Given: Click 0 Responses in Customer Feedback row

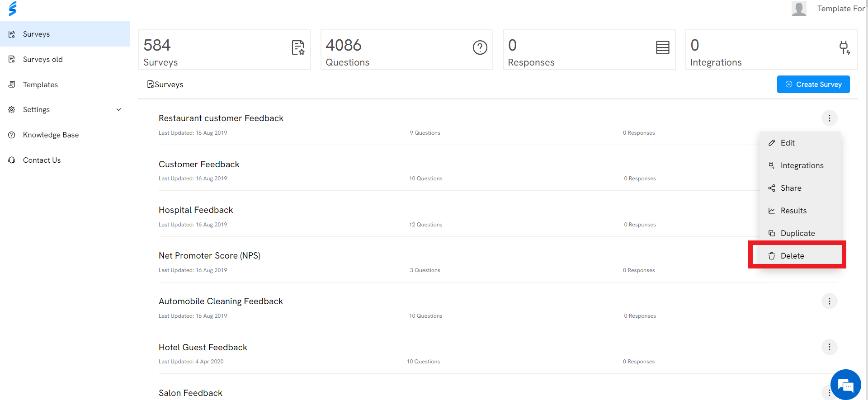Looking at the screenshot, I should tap(640, 179).
